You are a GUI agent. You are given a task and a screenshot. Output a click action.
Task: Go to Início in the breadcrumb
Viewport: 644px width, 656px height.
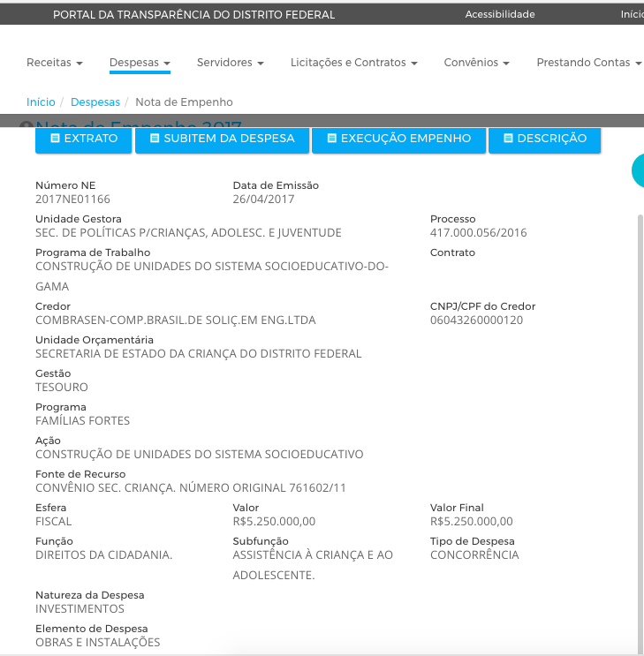point(41,102)
